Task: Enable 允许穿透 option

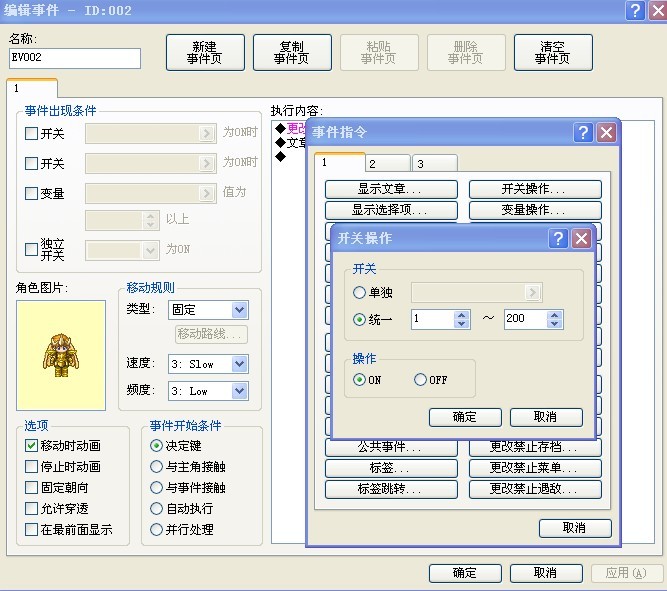Action: pyautogui.click(x=31, y=508)
